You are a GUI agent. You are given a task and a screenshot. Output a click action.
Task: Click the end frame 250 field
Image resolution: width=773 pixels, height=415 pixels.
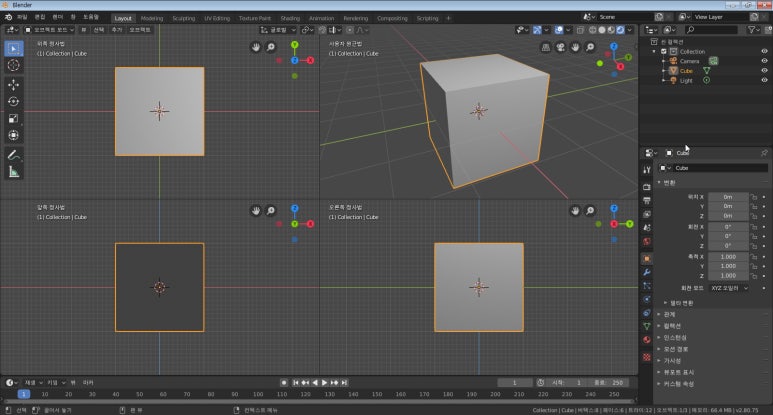[x=609, y=382]
